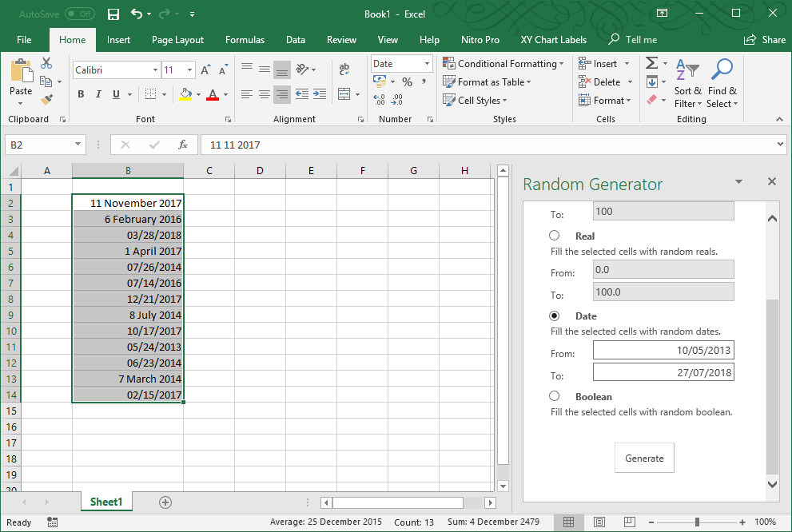Click the Merge & Center icon
792x532 pixels.
[344, 94]
